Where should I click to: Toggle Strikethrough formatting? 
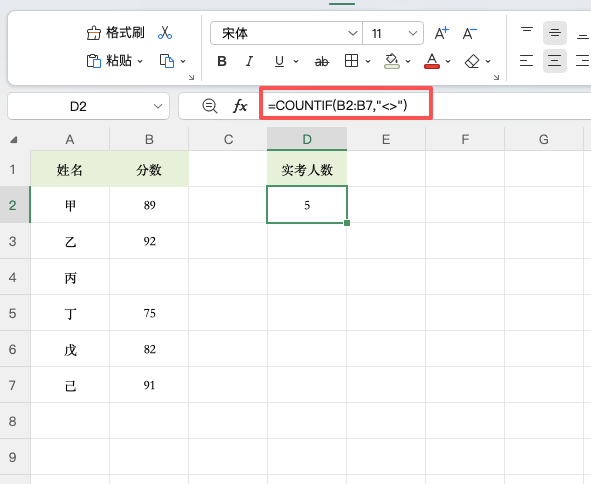322,61
